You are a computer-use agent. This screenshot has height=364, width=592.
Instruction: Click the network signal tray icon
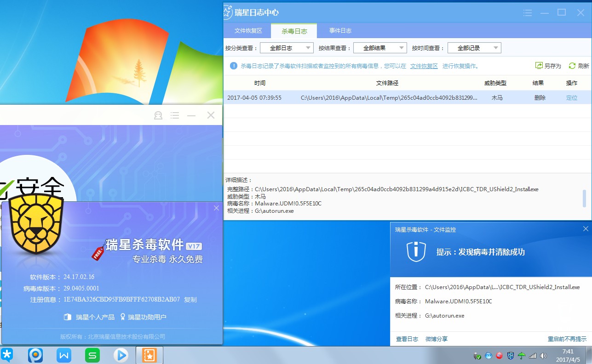tap(533, 356)
